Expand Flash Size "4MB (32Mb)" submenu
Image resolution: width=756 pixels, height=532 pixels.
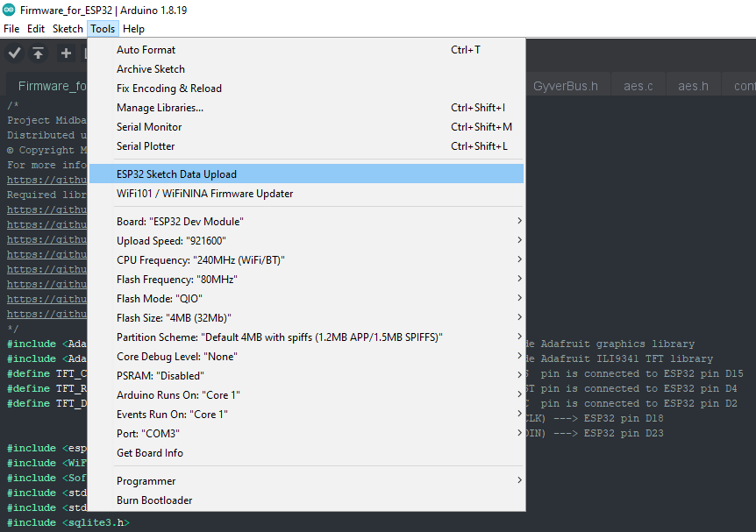click(x=306, y=317)
